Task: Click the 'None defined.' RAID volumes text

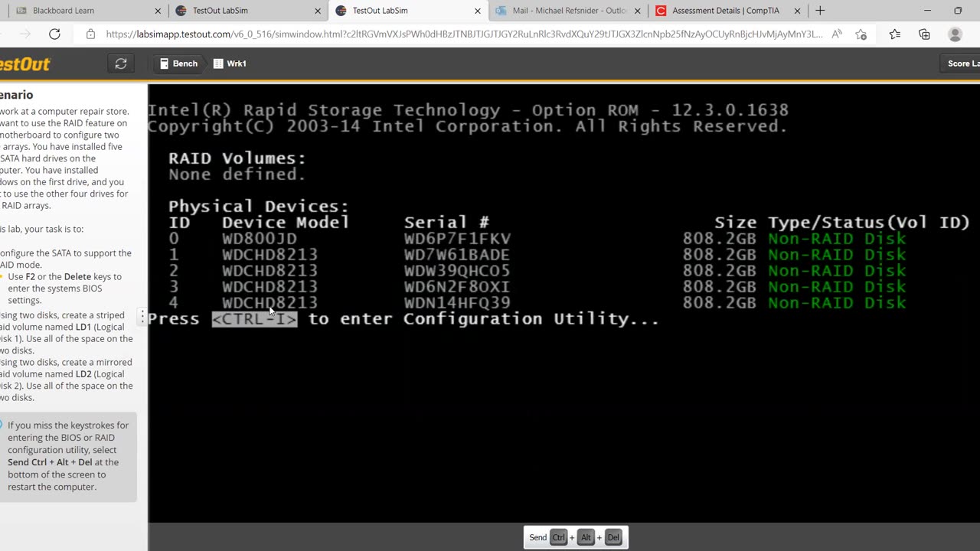Action: pos(237,174)
